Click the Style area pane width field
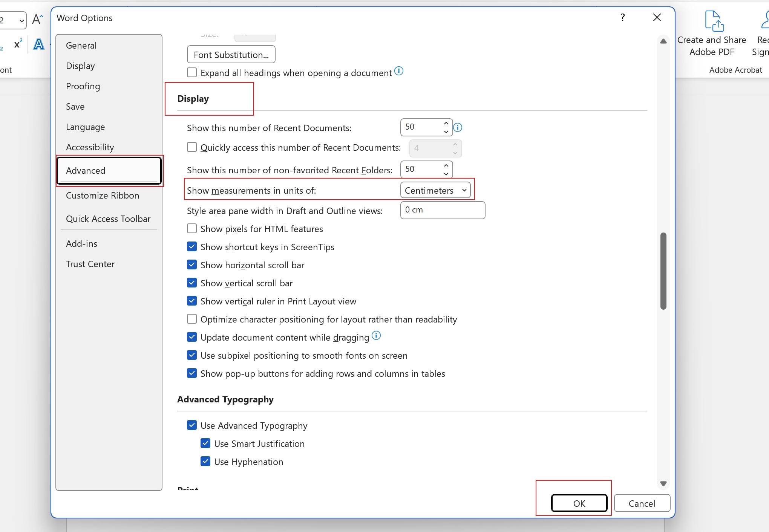The image size is (769, 532). pos(442,210)
